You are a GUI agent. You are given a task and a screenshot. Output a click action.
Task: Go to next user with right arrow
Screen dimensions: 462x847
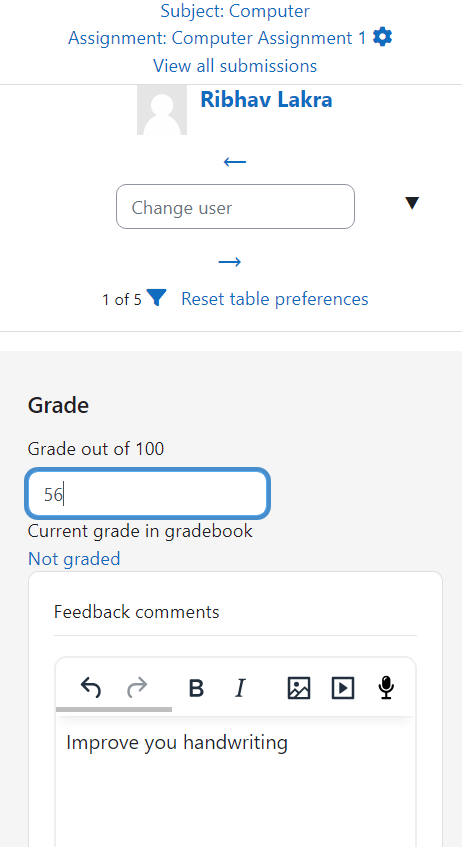coord(230,262)
